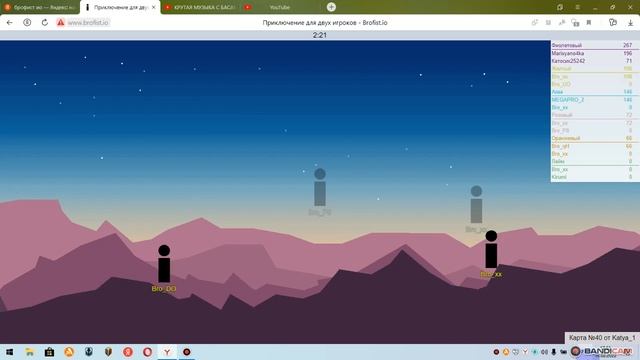Click the red site security warning icon
Viewport: 640px width, 360px height.
pyautogui.click(x=60, y=22)
